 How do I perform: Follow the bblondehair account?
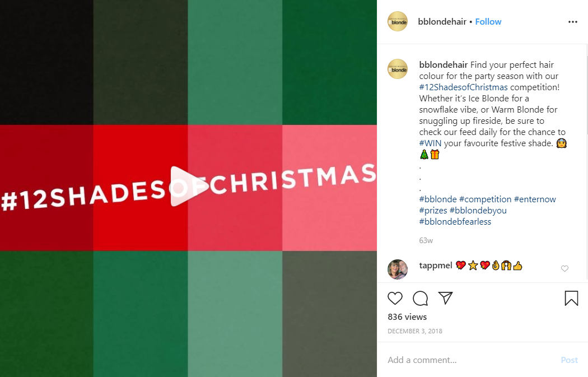point(488,22)
